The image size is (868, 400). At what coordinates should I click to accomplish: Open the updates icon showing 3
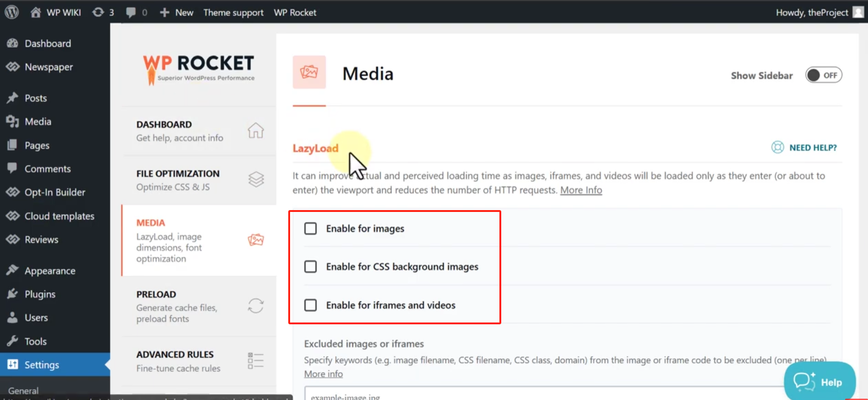103,12
